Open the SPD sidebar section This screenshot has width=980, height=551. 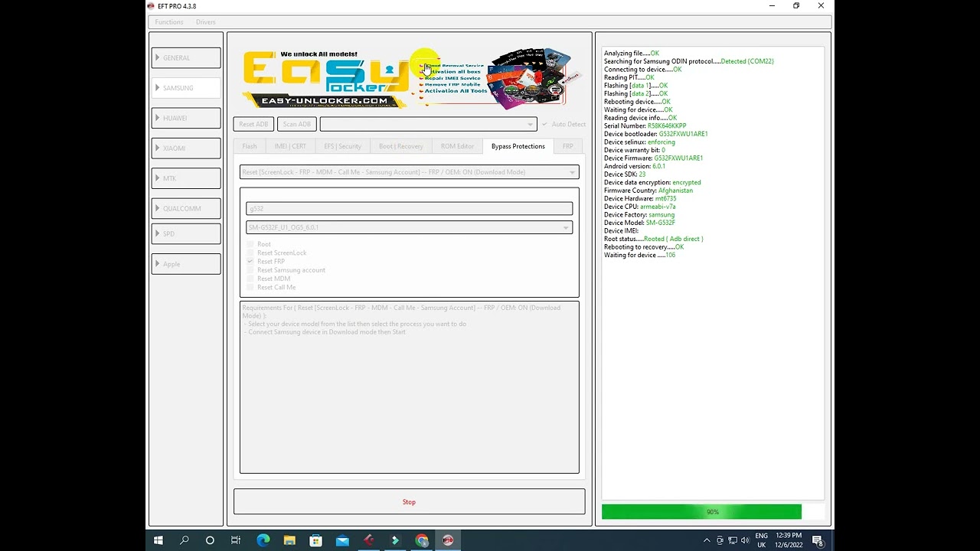(x=186, y=233)
